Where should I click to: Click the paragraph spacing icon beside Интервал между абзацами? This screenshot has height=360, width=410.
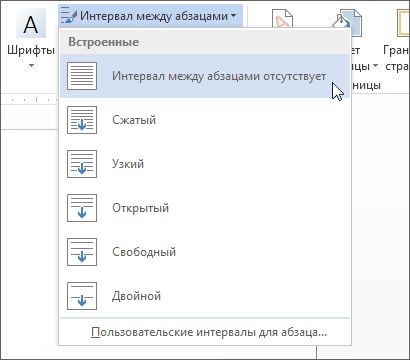pos(69,16)
